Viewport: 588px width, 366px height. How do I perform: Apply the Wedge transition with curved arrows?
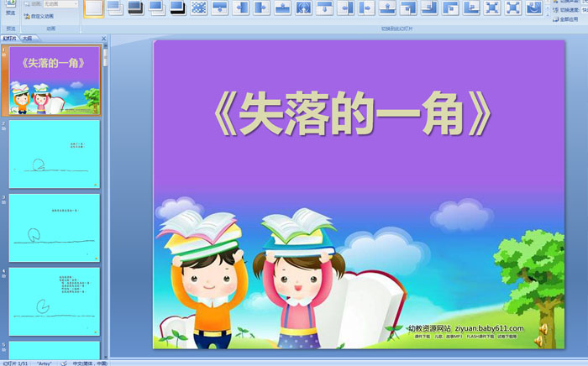point(304,8)
